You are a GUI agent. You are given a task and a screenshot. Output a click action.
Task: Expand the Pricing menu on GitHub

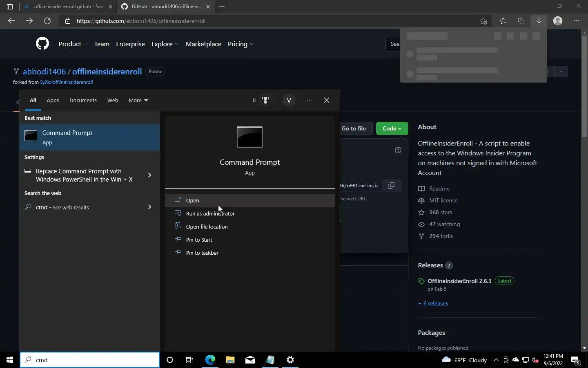pyautogui.click(x=241, y=44)
